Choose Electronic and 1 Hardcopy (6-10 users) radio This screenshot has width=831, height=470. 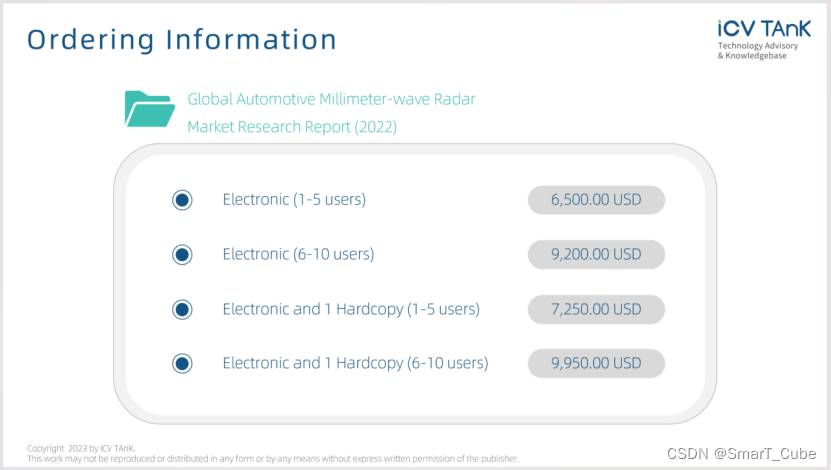[x=182, y=363]
